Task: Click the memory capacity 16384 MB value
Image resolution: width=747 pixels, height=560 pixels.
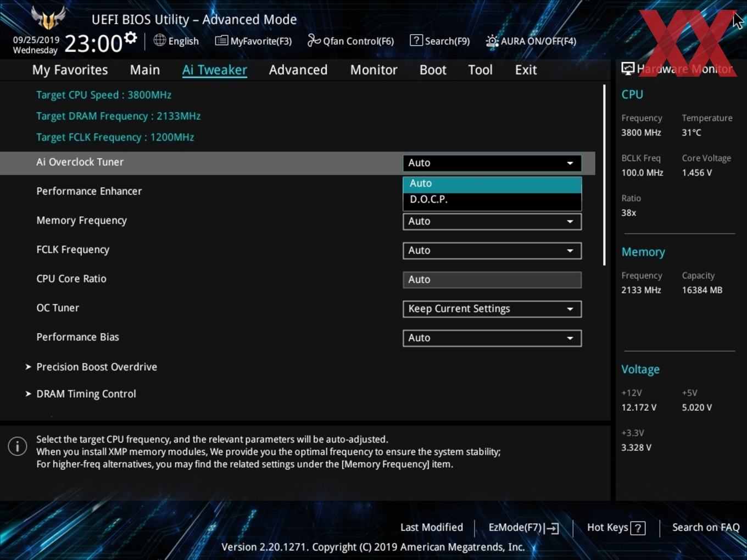Action: [x=702, y=290]
